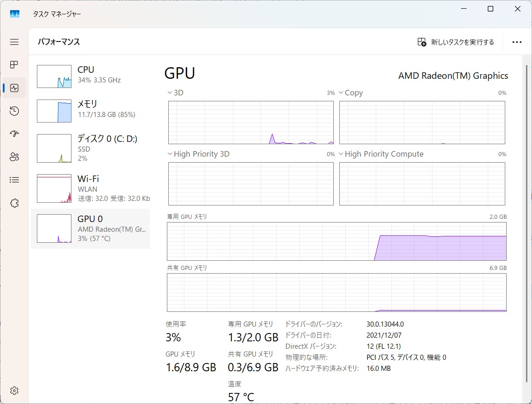
Task: Click 新しいタスクを実行する button
Action: pyautogui.click(x=455, y=42)
